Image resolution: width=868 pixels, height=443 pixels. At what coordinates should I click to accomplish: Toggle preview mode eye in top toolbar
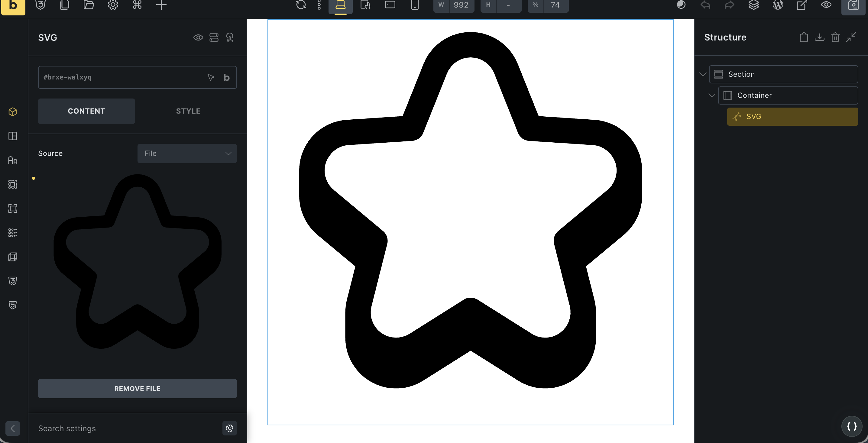pos(826,5)
